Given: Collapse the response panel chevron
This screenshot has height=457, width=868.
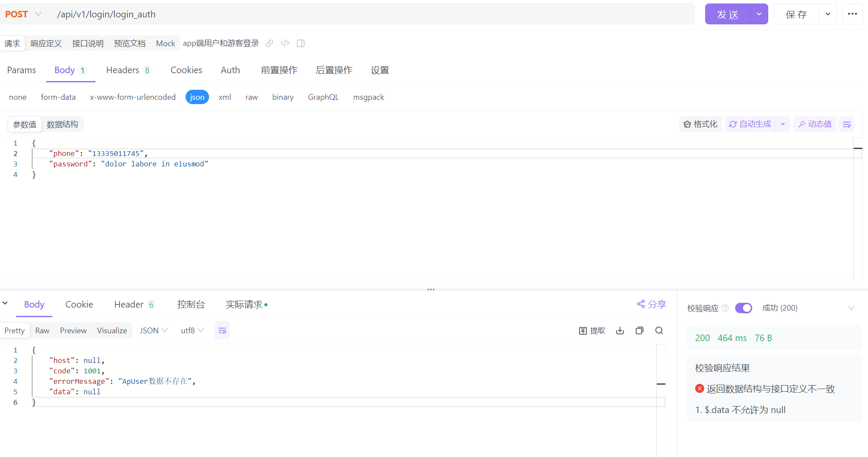Looking at the screenshot, I should click(x=5, y=303).
